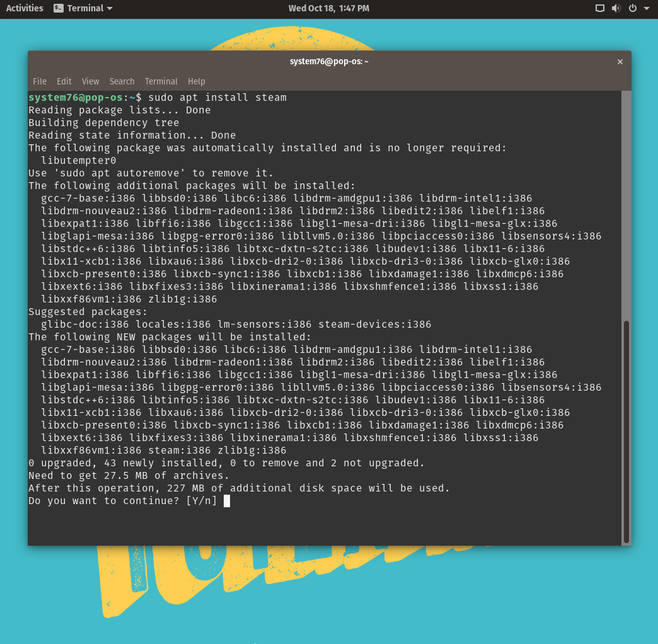Open the Activities overview

coord(25,8)
